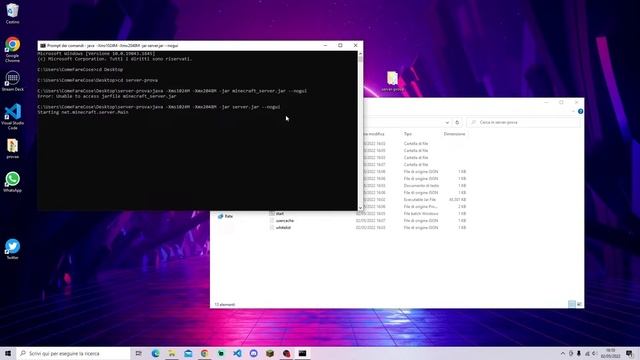Click the 13 elementi status bar text

click(x=224, y=304)
